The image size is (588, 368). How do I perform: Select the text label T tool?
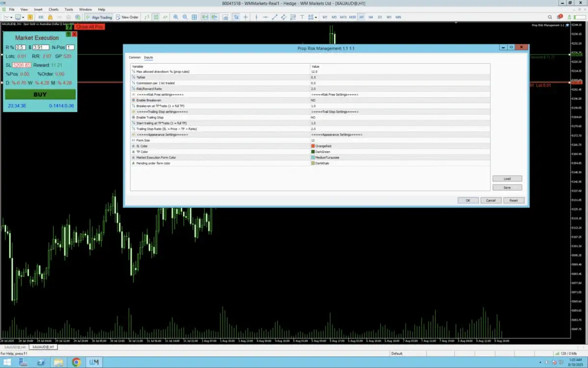click(x=302, y=17)
